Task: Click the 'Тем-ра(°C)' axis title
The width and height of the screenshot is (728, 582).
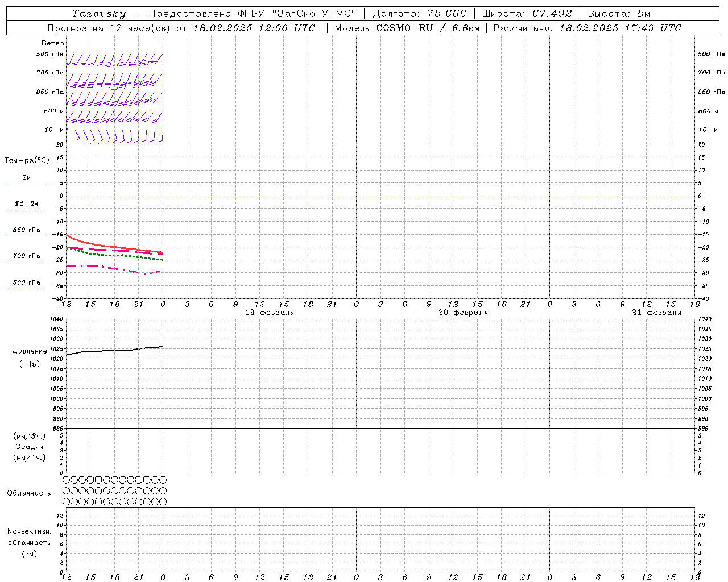Action: tap(27, 161)
